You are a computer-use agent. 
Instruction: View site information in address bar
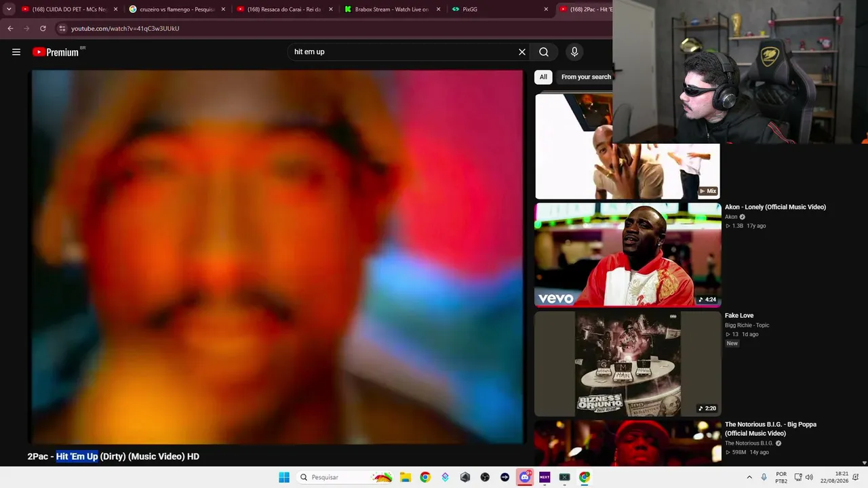(62, 28)
